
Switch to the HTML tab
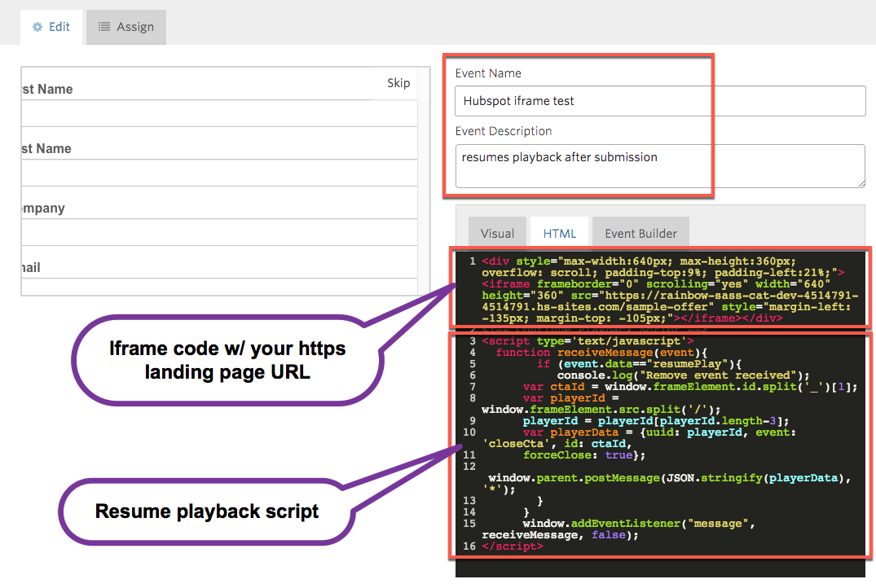(x=559, y=232)
